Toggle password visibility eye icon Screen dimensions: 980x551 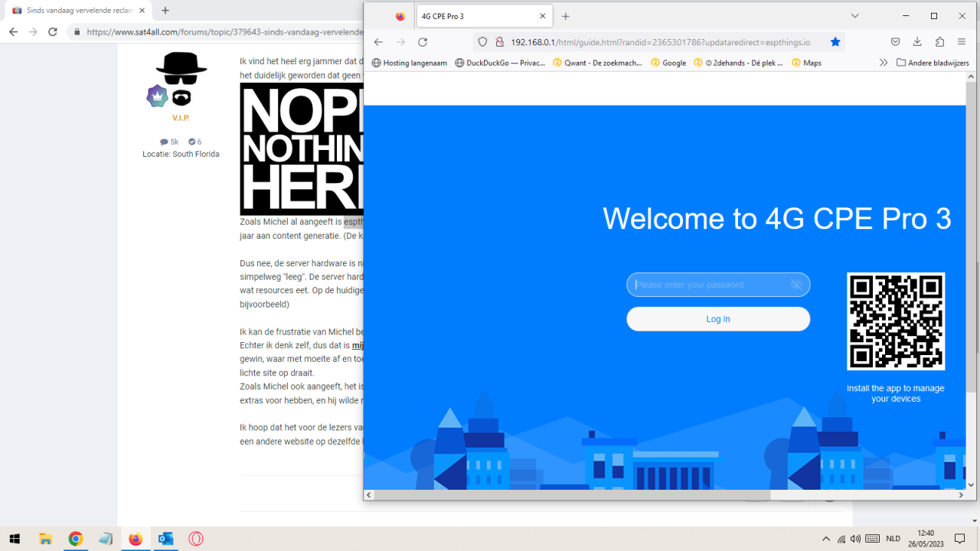point(796,285)
